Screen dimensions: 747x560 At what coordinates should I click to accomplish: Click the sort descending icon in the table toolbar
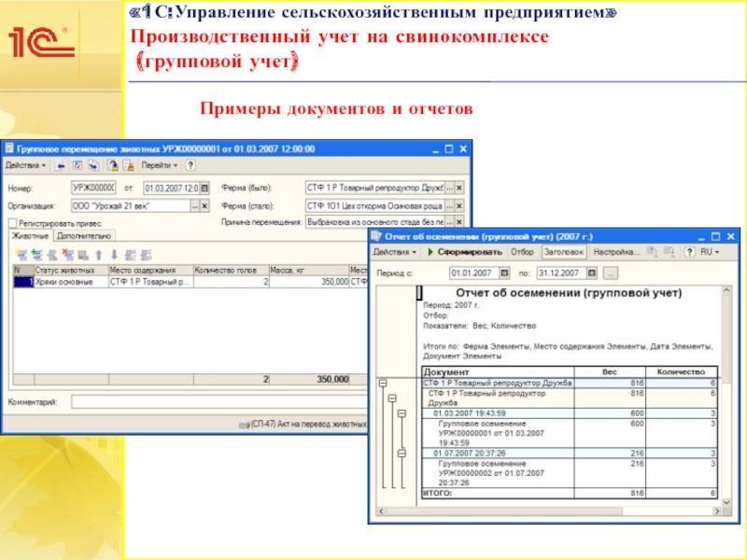coord(147,255)
